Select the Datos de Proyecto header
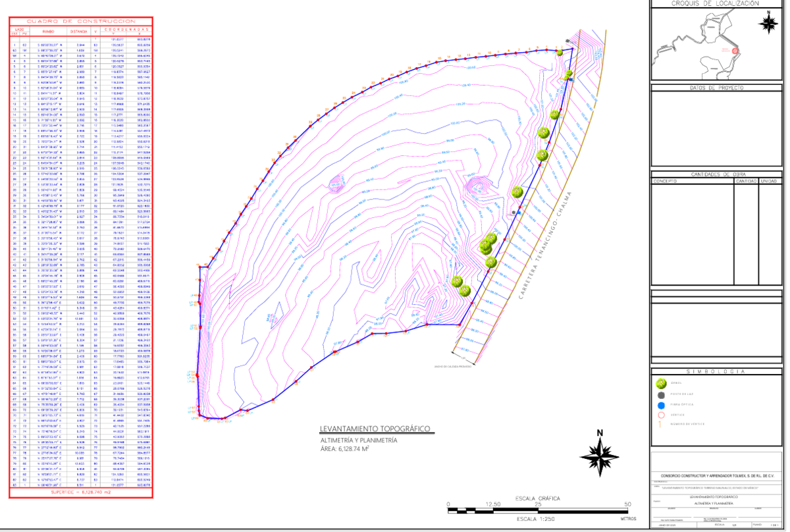Image resolution: width=790 pixels, height=532 pixels. pos(716,88)
